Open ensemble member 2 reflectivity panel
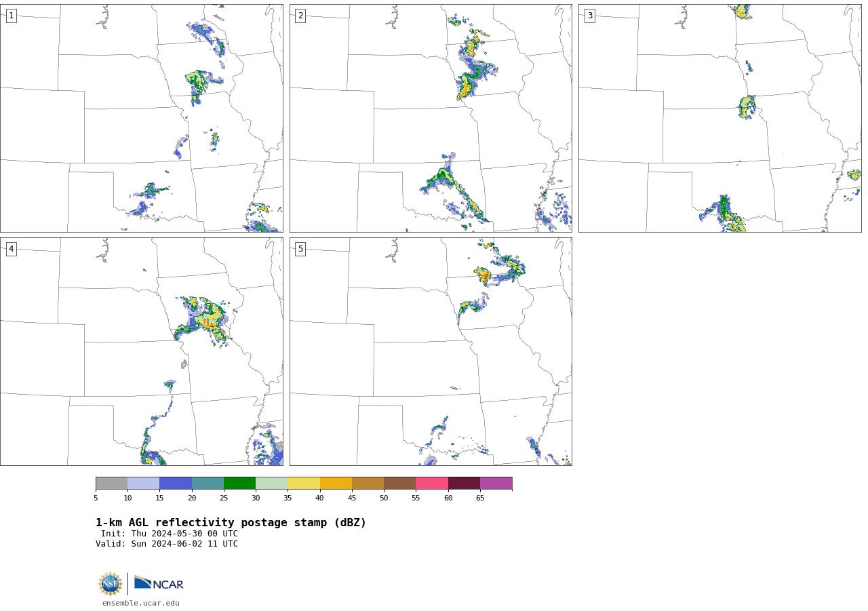 coord(431,118)
